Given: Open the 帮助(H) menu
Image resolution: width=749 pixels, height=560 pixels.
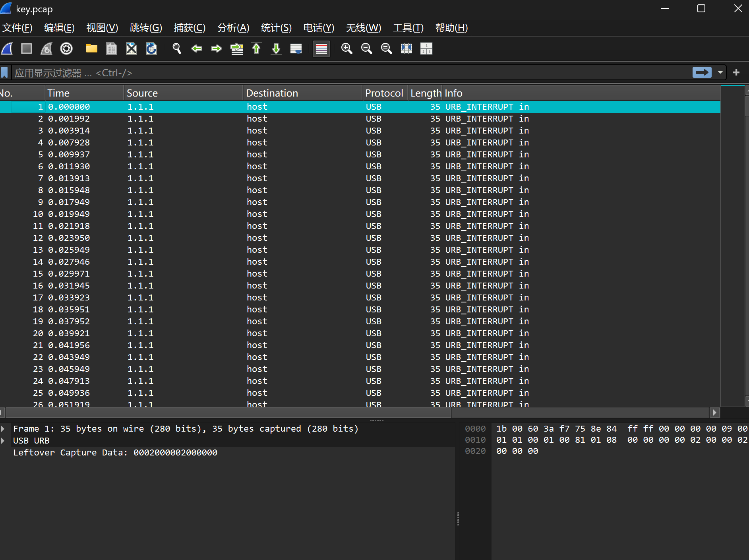Looking at the screenshot, I should pos(451,28).
